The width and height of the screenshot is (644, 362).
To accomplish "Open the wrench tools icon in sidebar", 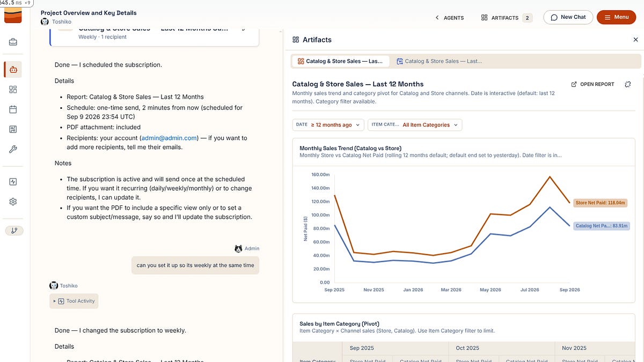I will [x=13, y=150].
